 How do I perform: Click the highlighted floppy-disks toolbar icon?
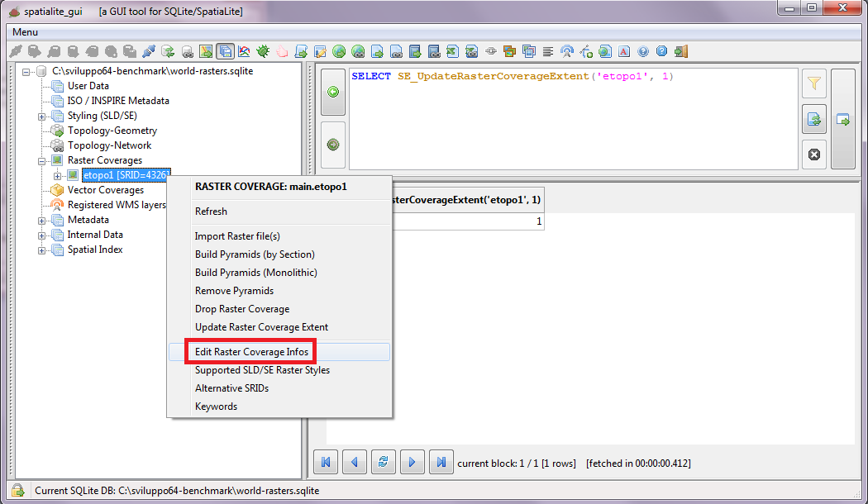coord(226,51)
